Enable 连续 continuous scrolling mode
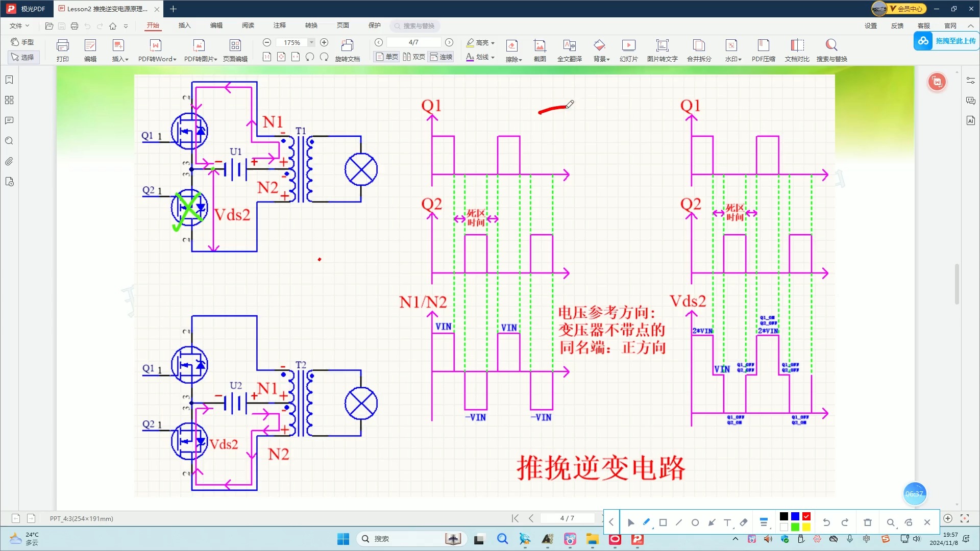The width and height of the screenshot is (980, 551). pyautogui.click(x=441, y=57)
